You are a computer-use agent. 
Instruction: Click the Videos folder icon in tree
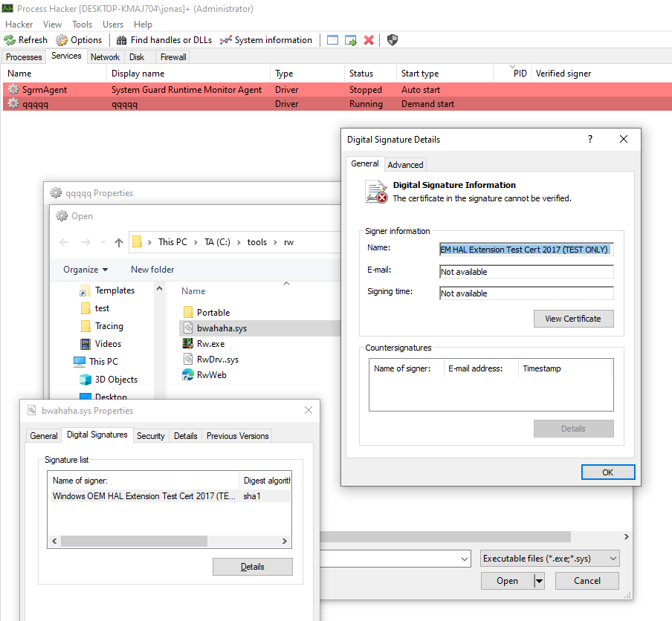tap(85, 344)
